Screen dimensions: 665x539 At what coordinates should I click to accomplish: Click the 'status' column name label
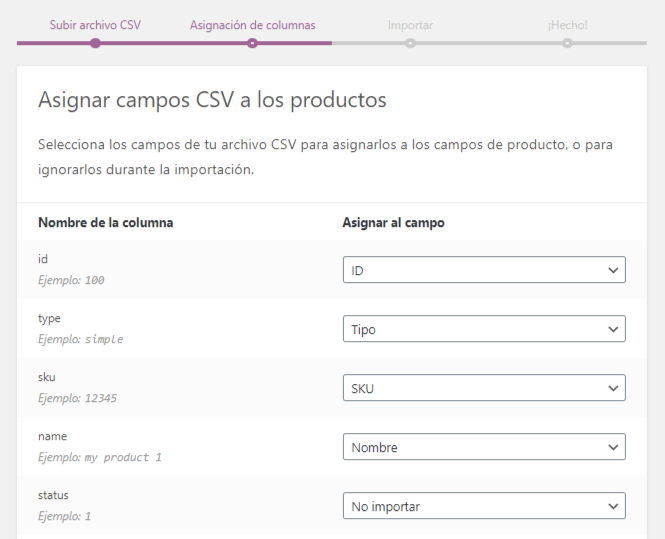53,495
